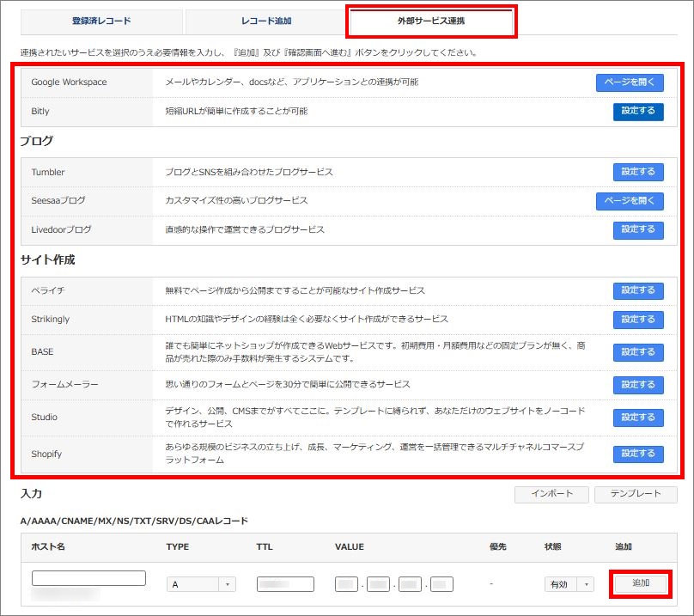Click 設定する for BASE
The width and height of the screenshot is (694, 616).
[638, 352]
